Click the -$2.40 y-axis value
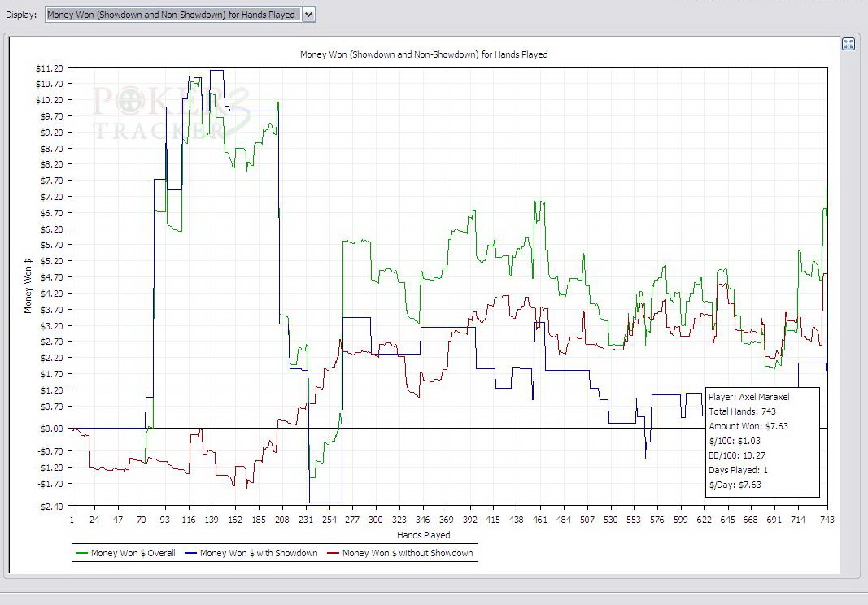The height and width of the screenshot is (605, 868). (51, 507)
